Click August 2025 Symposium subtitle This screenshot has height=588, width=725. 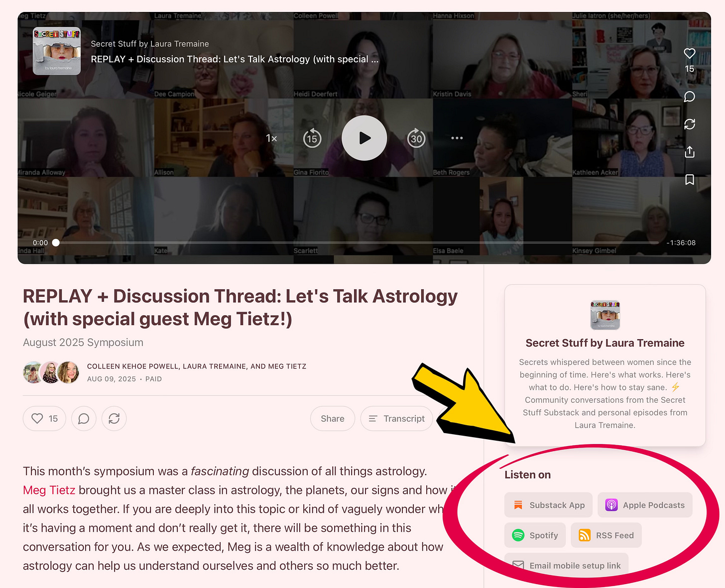tap(83, 343)
